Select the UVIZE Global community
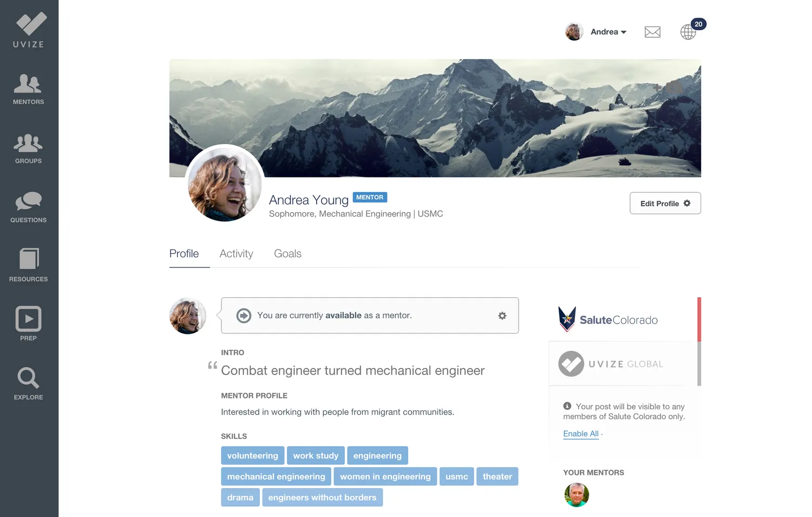The width and height of the screenshot is (812, 517). 611,364
